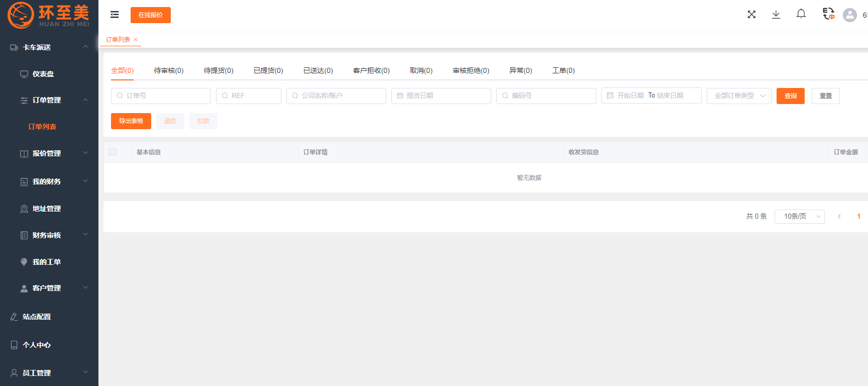Tick the select-all checkbox in table header
Viewport: 868px width, 386px height.
[113, 152]
